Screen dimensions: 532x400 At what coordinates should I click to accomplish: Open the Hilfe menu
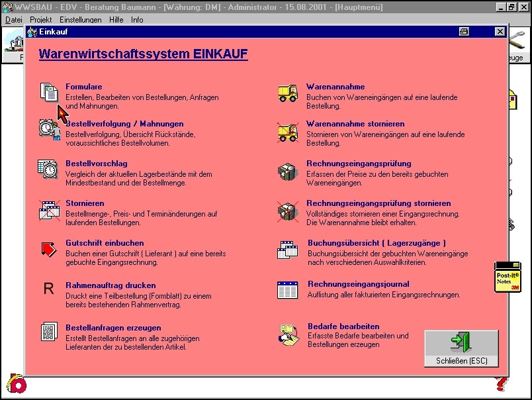coord(116,20)
